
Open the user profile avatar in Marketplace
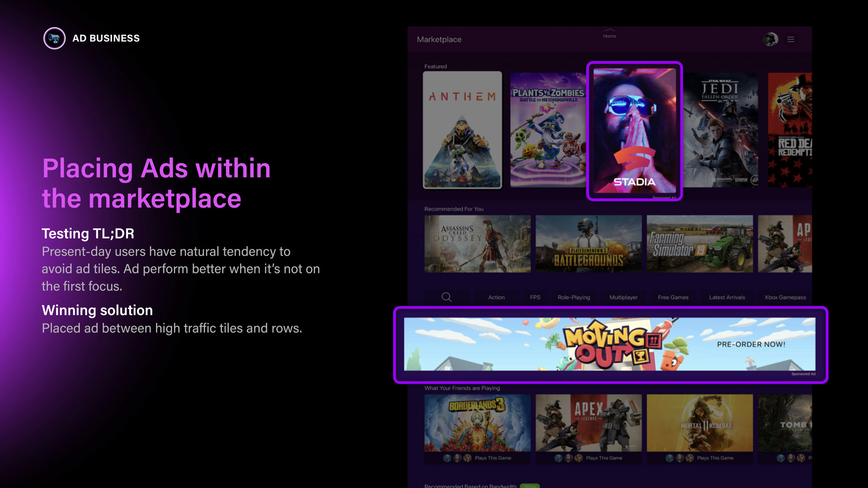coord(770,39)
